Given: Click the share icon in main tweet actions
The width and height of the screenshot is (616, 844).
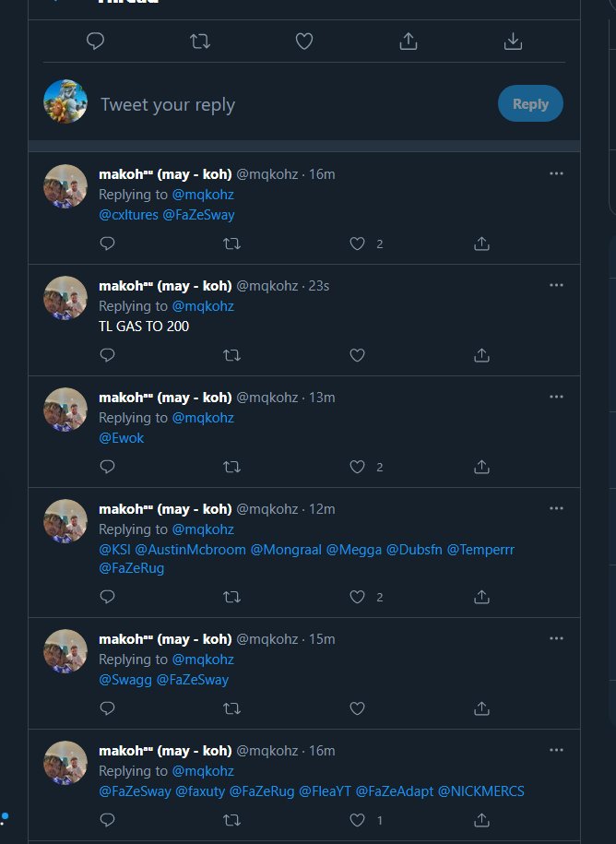Looking at the screenshot, I should pyautogui.click(x=409, y=42).
